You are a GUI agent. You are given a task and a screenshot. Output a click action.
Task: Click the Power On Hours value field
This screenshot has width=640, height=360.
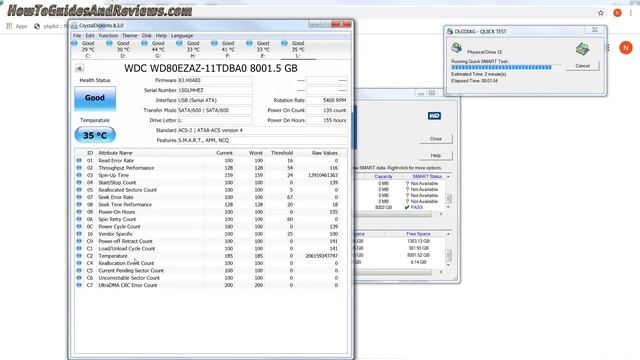tap(327, 120)
